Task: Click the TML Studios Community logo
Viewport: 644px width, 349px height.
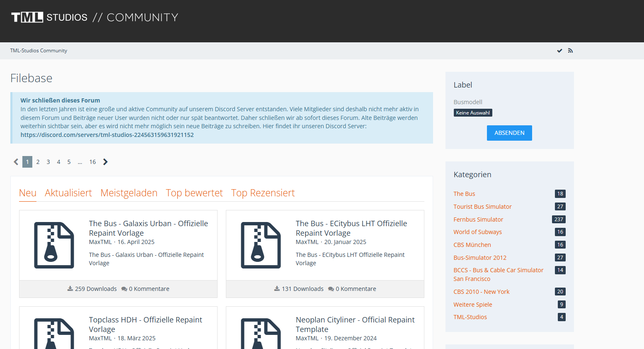Action: click(94, 17)
